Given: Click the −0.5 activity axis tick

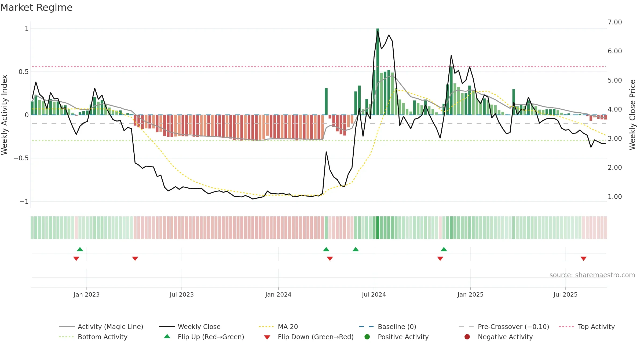Looking at the screenshot, I should (21, 158).
